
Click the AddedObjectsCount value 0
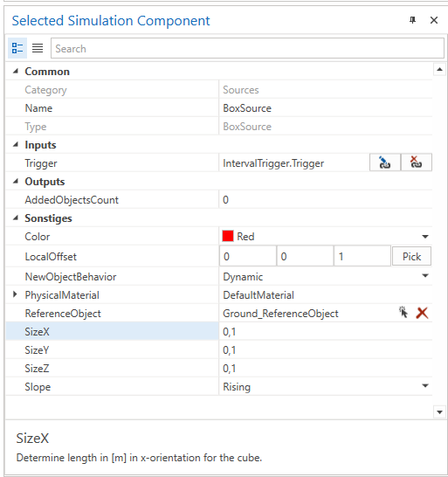click(x=225, y=200)
